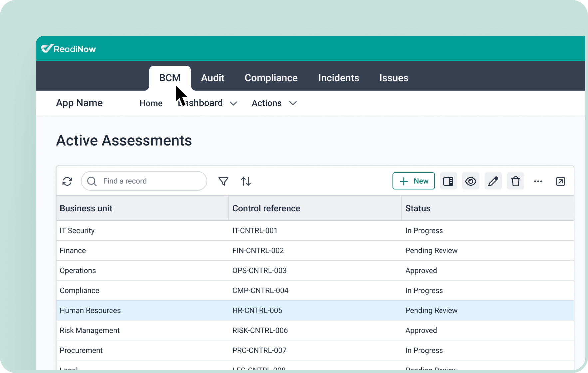Select the Human Resources row
This screenshot has width=588, height=373.
(90, 310)
